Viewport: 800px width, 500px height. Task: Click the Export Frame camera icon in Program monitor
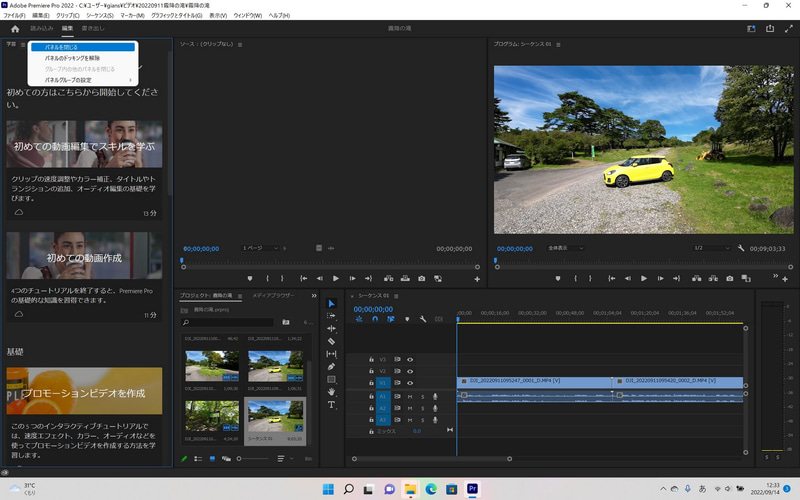click(730, 278)
